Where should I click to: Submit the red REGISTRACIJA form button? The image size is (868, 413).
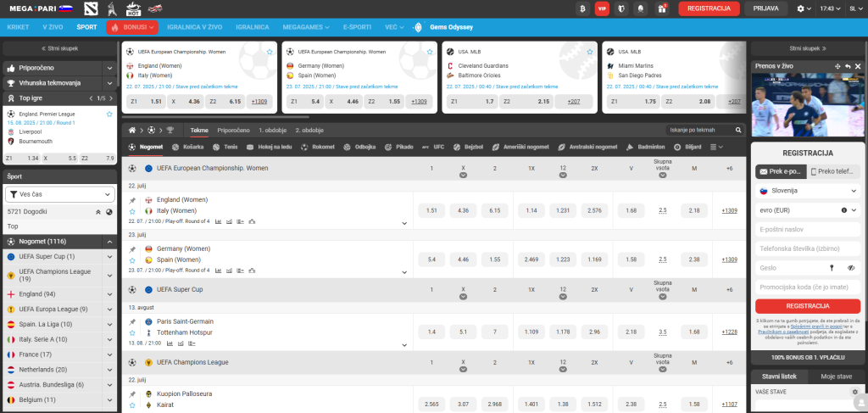808,306
